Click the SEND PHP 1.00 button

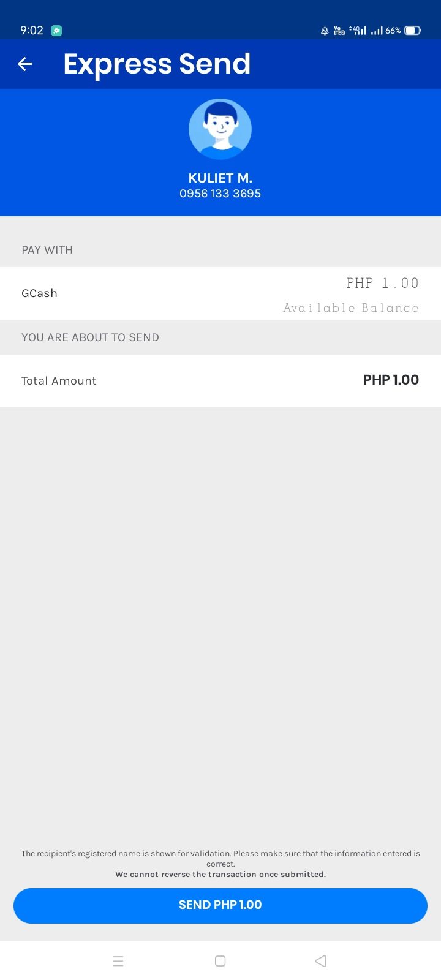221,905
